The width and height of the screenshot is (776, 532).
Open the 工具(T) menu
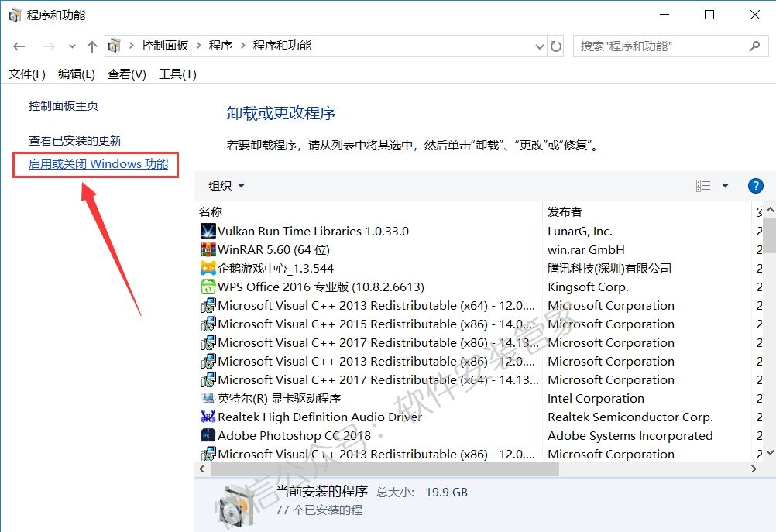(177, 74)
